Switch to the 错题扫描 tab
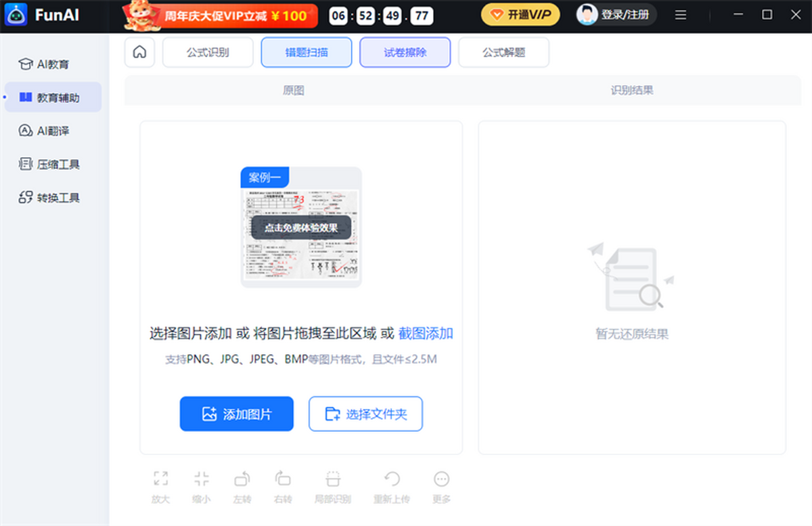 click(x=307, y=52)
